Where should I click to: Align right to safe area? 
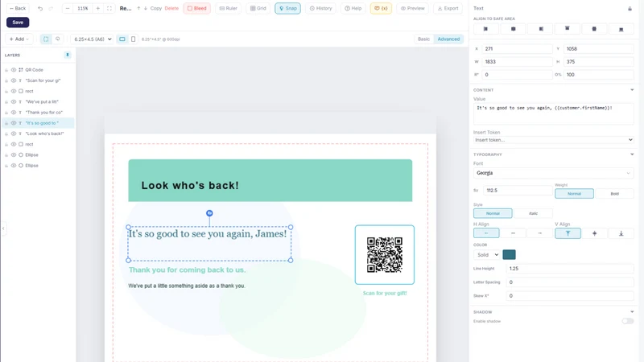point(540,29)
